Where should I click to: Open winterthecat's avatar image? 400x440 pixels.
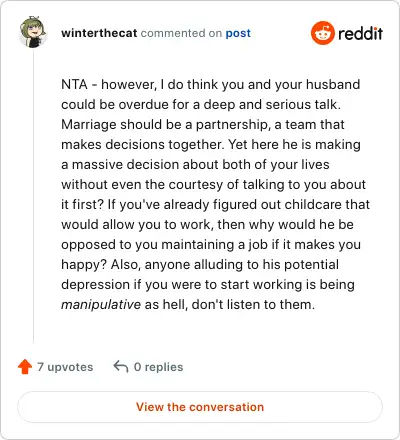click(x=33, y=32)
